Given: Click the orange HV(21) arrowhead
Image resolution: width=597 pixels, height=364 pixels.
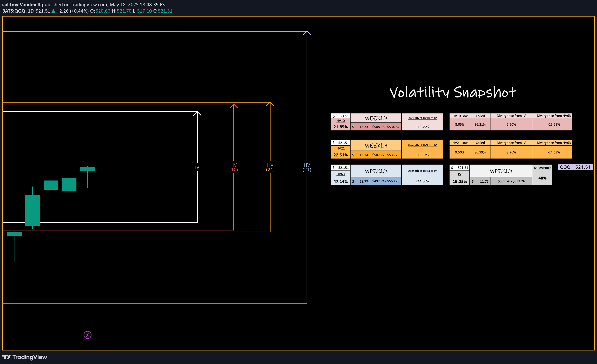Looking at the screenshot, I should click(270, 104).
